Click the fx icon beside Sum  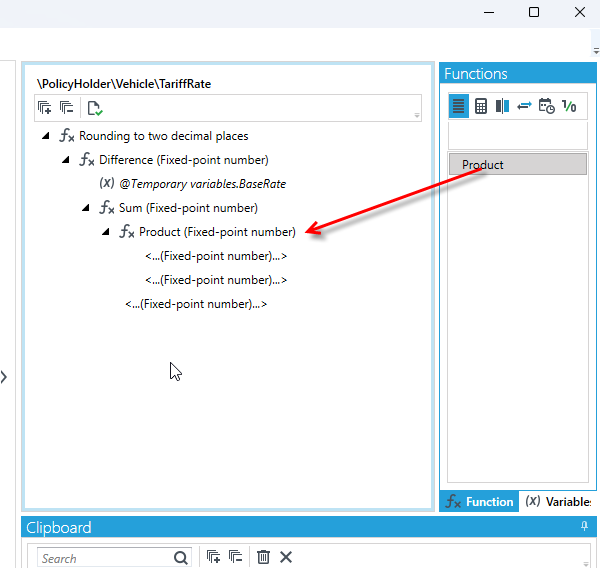coord(107,208)
